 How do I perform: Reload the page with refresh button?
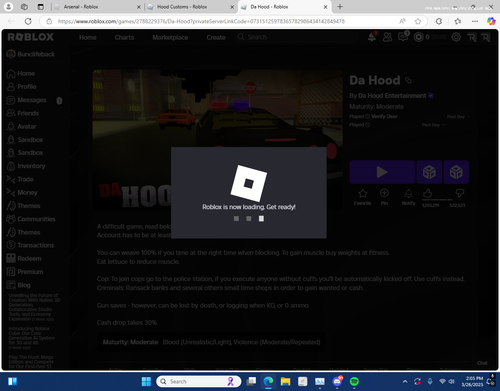click(28, 21)
